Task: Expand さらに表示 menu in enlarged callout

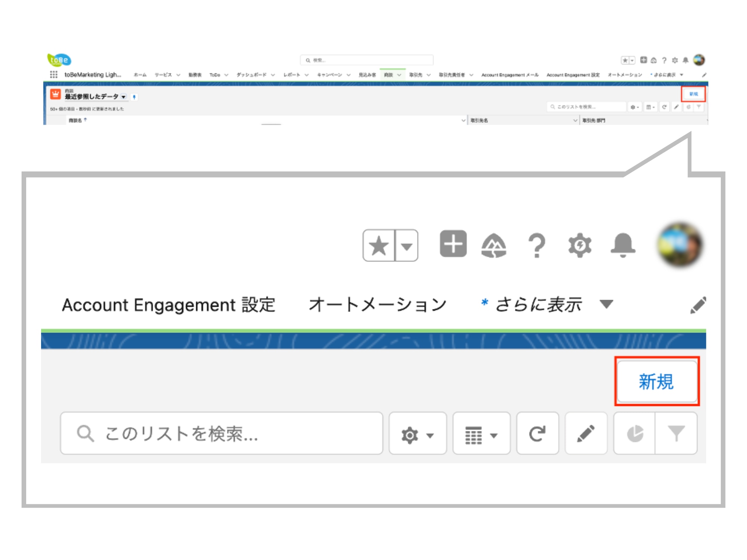Action: 547,304
